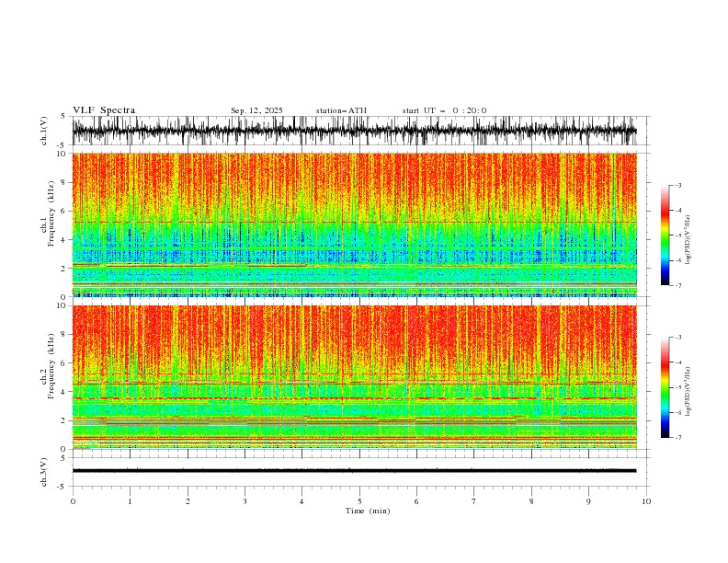Viewport: 728px width, 563px height.
Task: Click the upper colorbar "log(PSD)(V²/Hz)" label
Action: click(688, 240)
